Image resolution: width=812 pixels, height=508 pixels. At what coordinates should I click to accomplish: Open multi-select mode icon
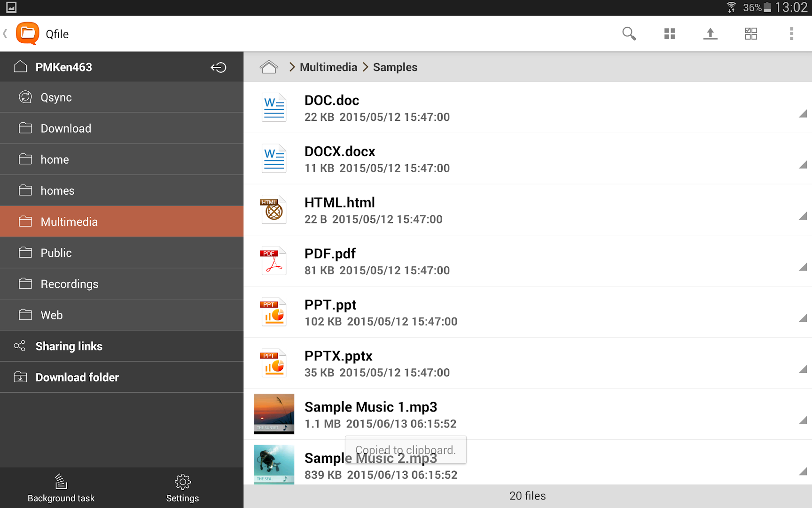click(x=751, y=34)
